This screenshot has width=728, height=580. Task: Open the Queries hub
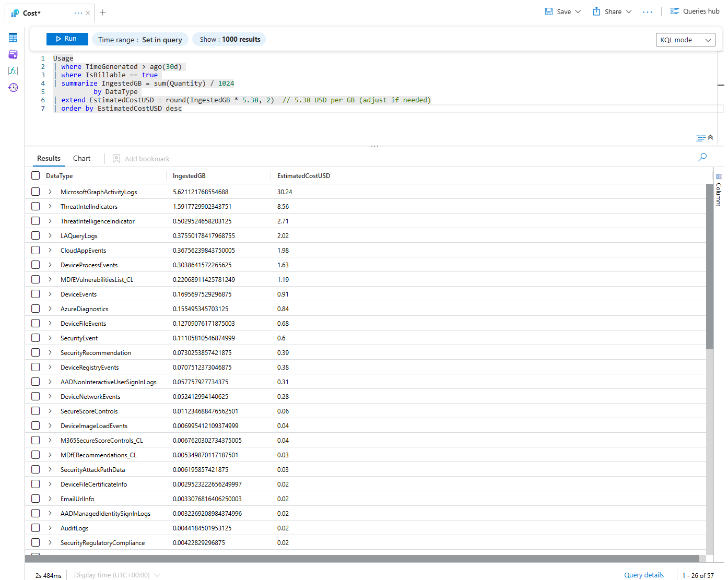coord(695,10)
